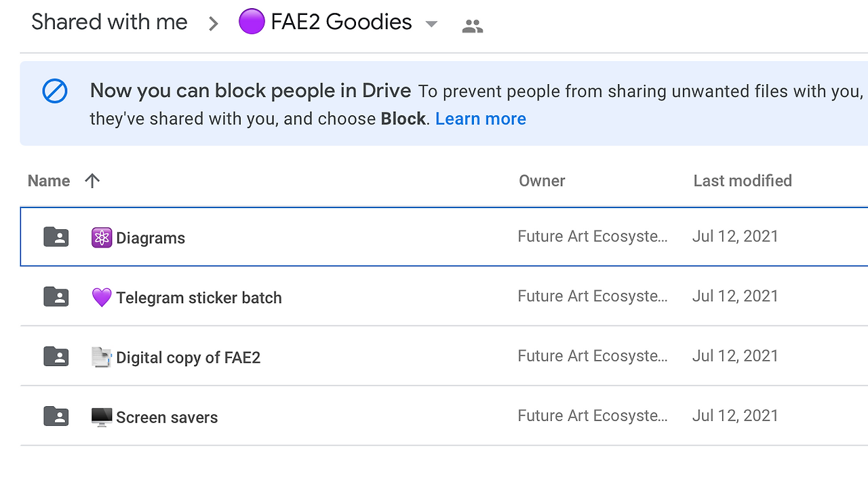Screen dimensions: 868x497
Task: Click the block icon in the notification banner
Action: pyautogui.click(x=55, y=91)
